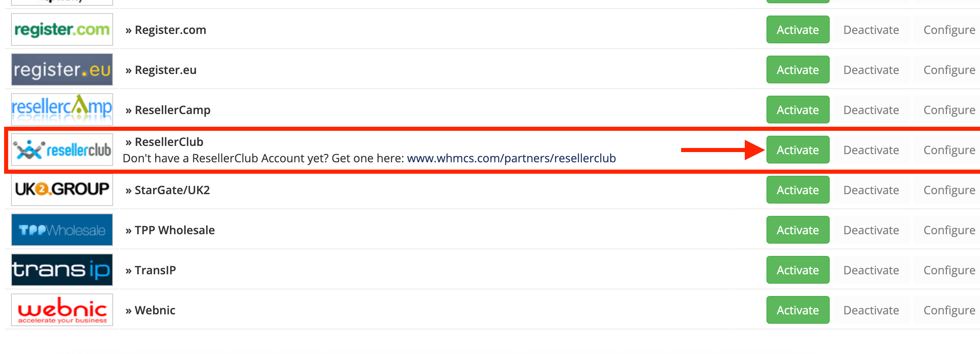Configure the TransIP registrar
The width and height of the screenshot is (980, 354).
coord(949,270)
